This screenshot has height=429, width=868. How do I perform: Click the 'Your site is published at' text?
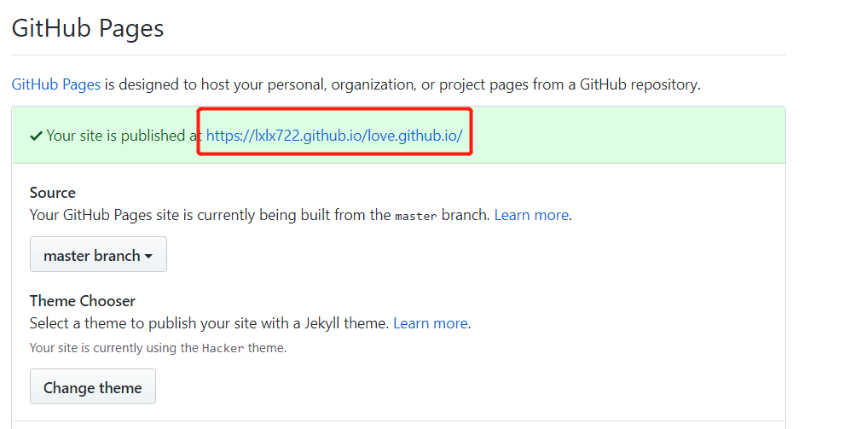(x=124, y=136)
